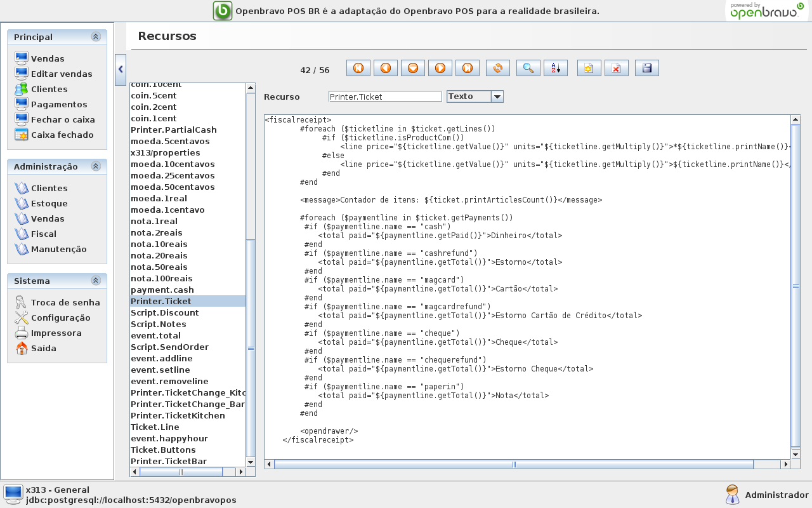Select Printer.TicketBar in the list
This screenshot has height=508, width=812.
click(188, 461)
